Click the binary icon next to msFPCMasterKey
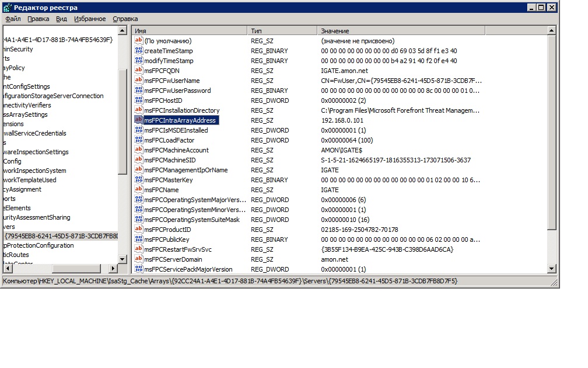The height and width of the screenshot is (368, 588). 139,179
